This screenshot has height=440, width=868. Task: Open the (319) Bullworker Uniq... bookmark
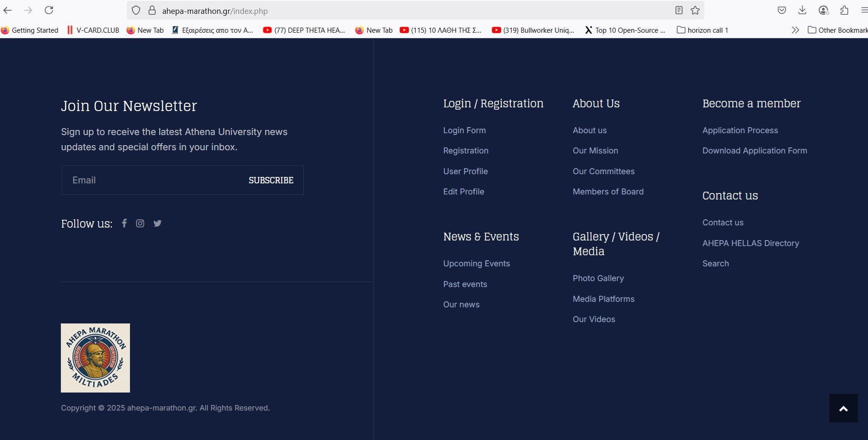pyautogui.click(x=533, y=30)
